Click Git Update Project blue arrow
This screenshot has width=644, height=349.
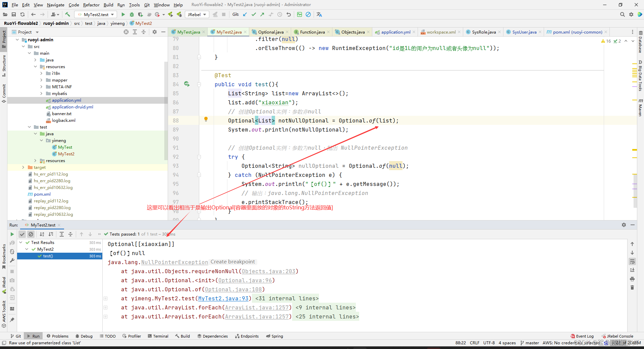click(x=245, y=14)
